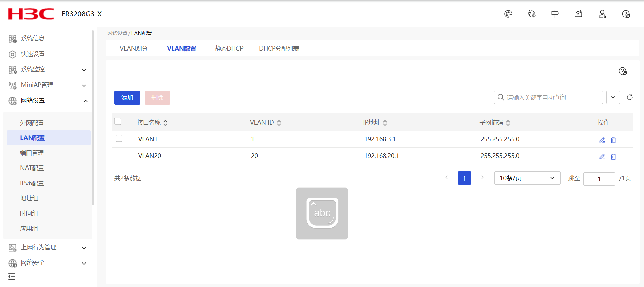Viewport: 644px width, 287px height.
Task: Click the sidebar vertical scrollbar
Action: (93, 117)
